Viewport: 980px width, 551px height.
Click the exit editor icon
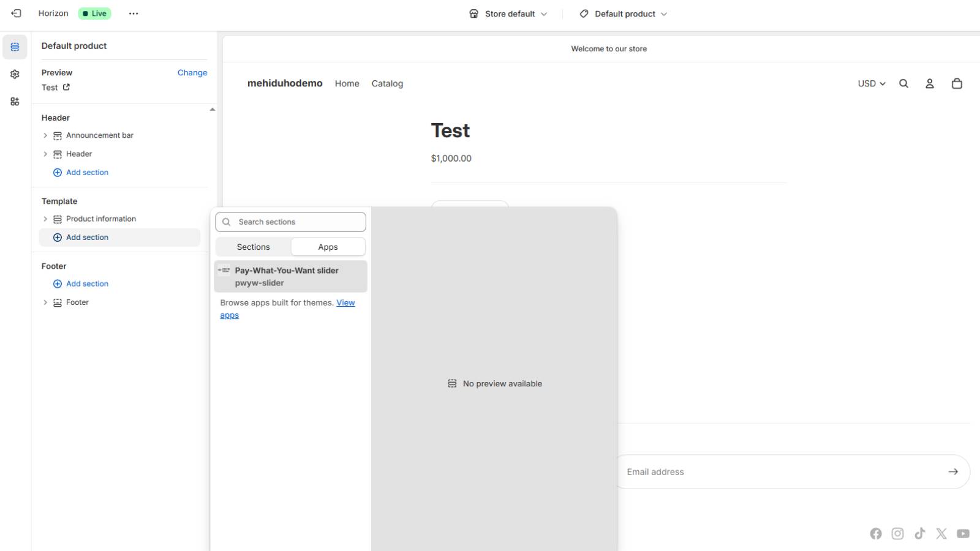tap(17, 13)
